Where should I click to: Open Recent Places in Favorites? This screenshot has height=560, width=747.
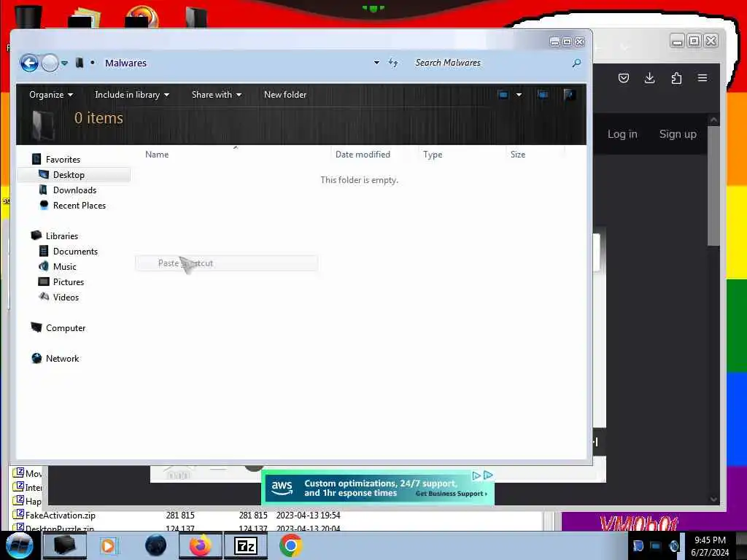[79, 205]
